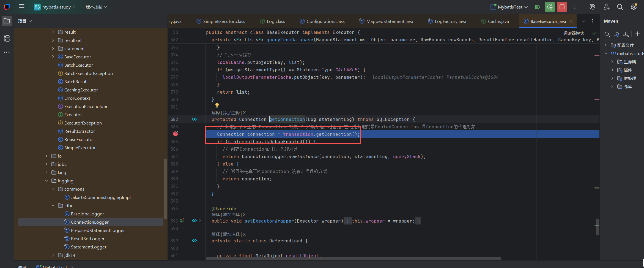Open IDE settings gear icon
This screenshot has height=268, width=644.
(x=634, y=7)
